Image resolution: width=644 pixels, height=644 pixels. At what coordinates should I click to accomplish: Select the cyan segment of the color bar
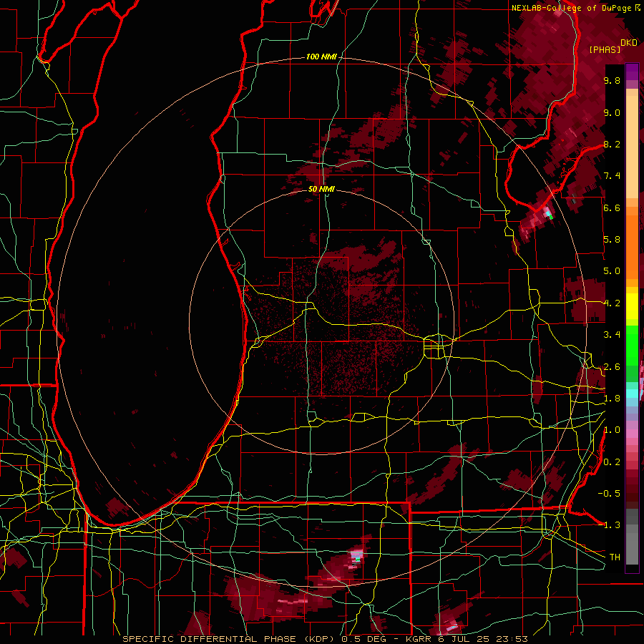[632, 393]
